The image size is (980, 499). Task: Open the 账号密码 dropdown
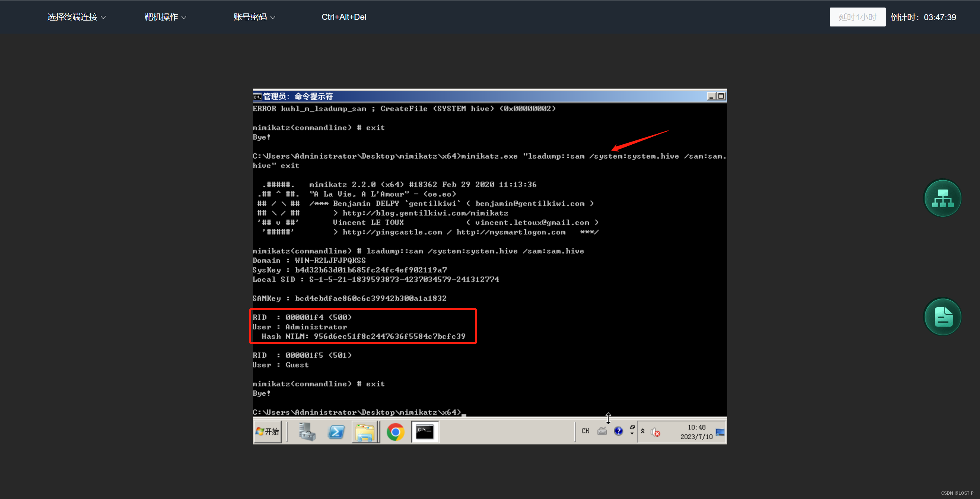point(254,17)
